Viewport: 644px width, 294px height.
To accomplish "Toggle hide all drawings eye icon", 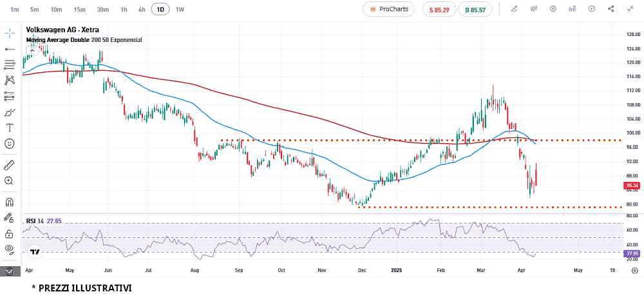I will click(10, 249).
